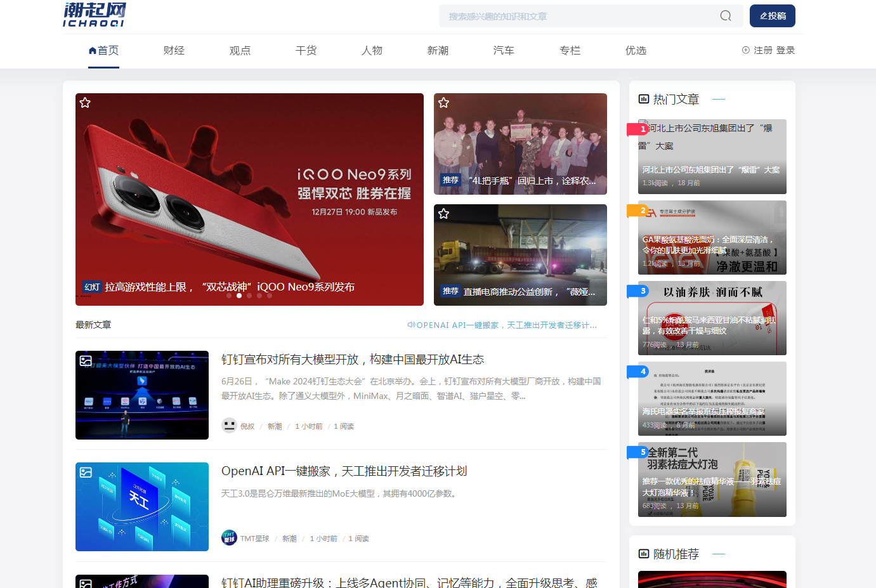Open the 钉钉宣布对所有大模型开放 article thumbnail
The width and height of the screenshot is (876, 588).
[142, 395]
